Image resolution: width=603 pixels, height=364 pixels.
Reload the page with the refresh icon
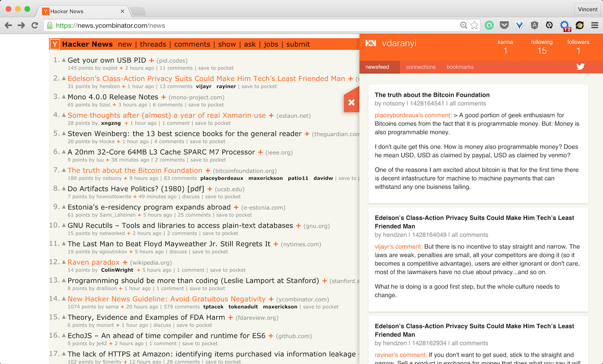pyautogui.click(x=34, y=25)
